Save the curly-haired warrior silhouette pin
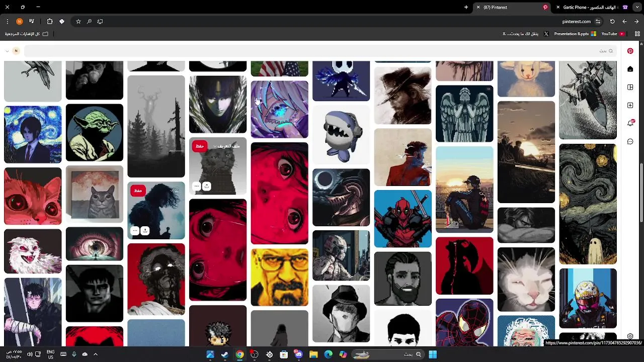 click(x=138, y=191)
